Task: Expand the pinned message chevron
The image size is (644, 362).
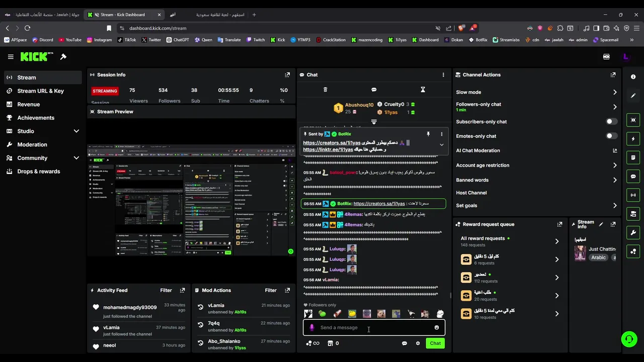Action: click(442, 145)
